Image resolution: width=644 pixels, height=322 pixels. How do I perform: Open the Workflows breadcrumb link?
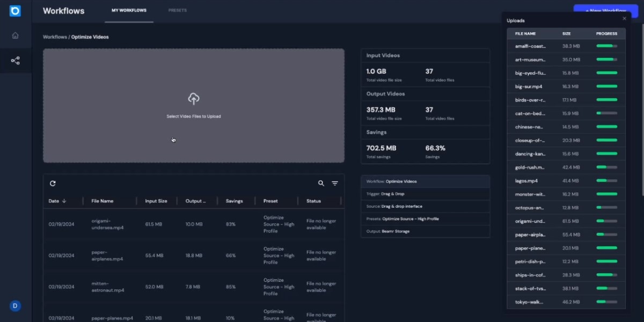pyautogui.click(x=54, y=36)
